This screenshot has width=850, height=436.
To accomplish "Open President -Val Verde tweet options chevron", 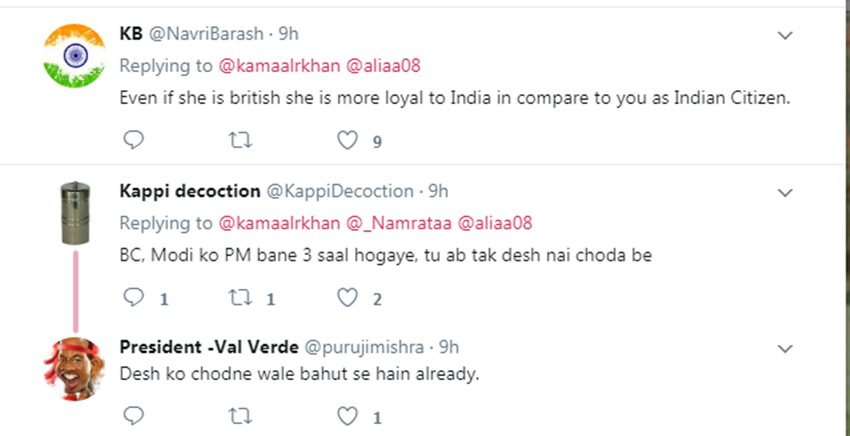I will click(x=786, y=348).
